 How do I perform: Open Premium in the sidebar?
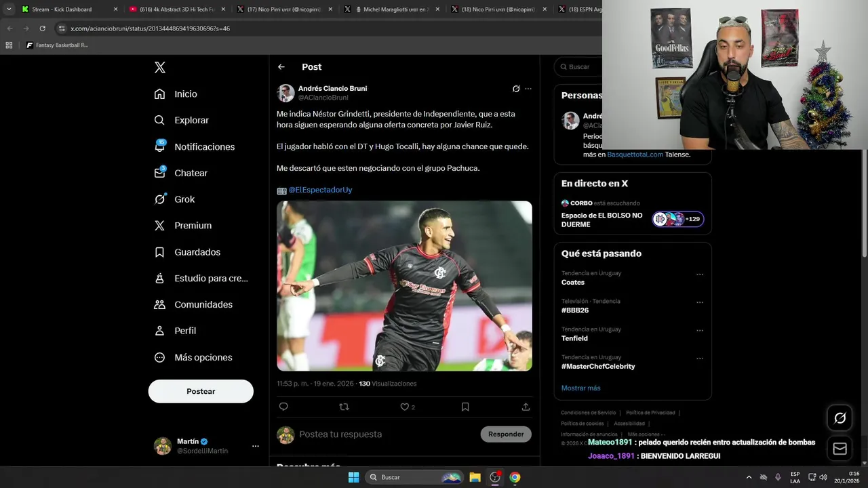pos(182,226)
